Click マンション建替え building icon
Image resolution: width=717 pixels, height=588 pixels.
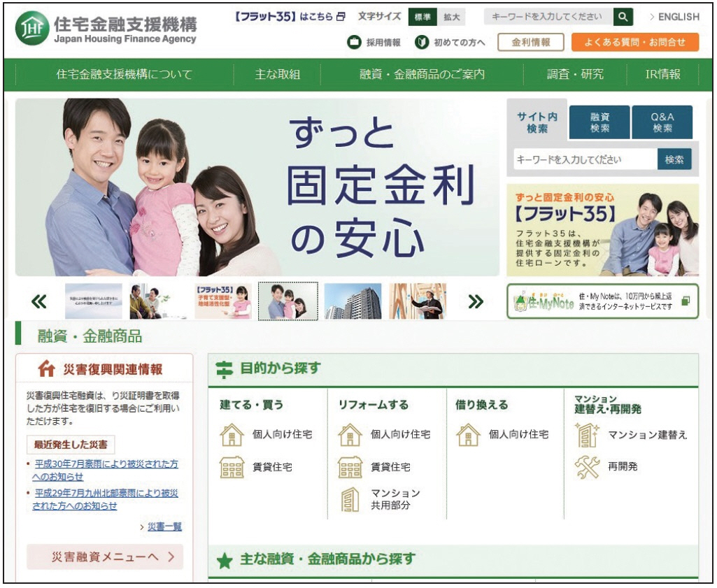pos(586,435)
